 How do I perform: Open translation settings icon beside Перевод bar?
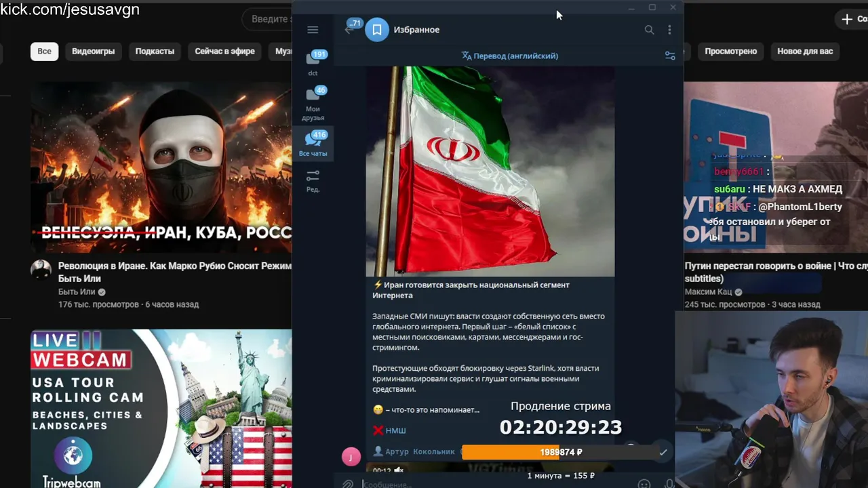pos(670,56)
